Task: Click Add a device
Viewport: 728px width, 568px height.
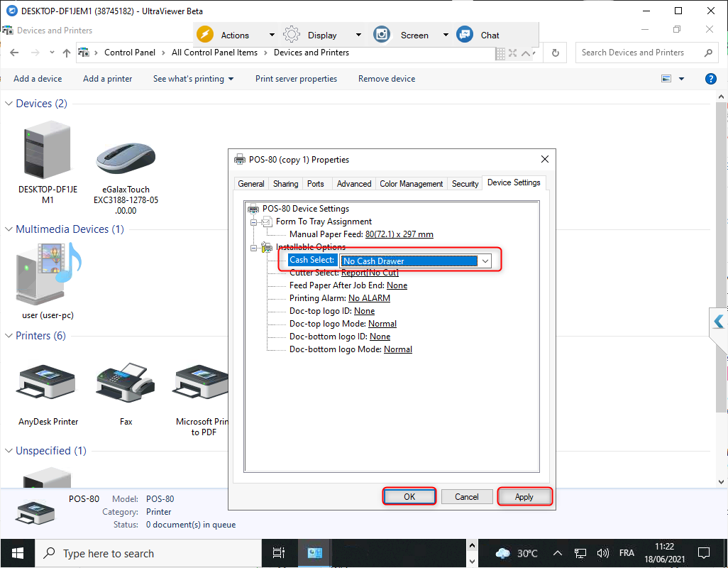Action: pyautogui.click(x=38, y=79)
